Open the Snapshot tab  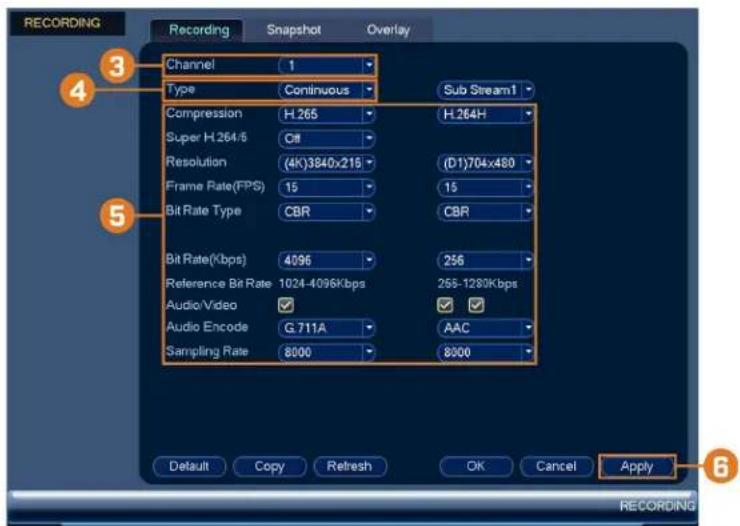[294, 30]
